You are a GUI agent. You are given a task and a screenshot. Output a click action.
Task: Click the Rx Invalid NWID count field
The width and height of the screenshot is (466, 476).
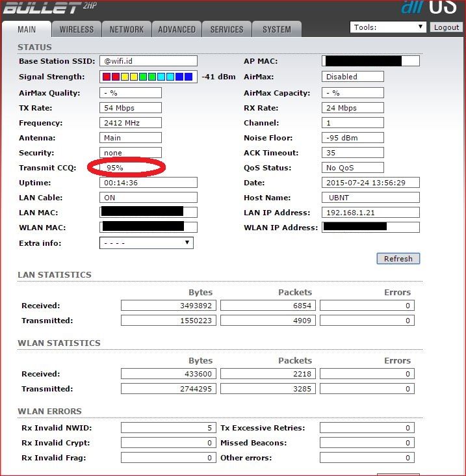tap(168, 428)
